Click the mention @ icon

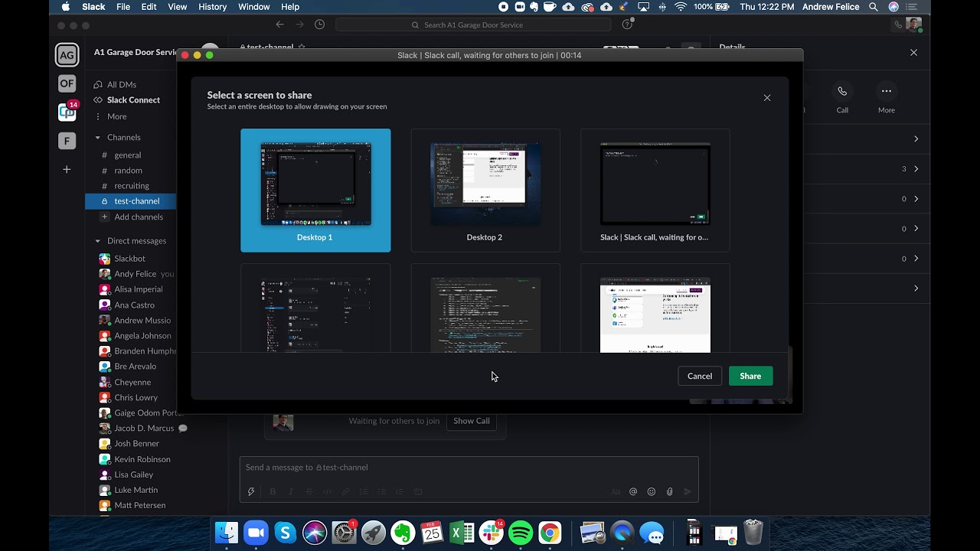[633, 492]
